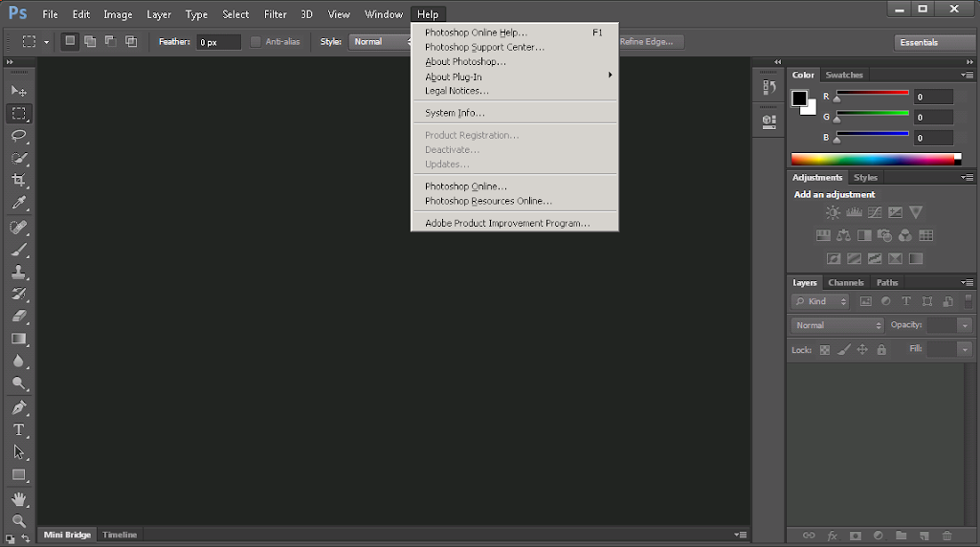This screenshot has width=980, height=547.
Task: Open the Color panel options menu
Action: [x=968, y=75]
